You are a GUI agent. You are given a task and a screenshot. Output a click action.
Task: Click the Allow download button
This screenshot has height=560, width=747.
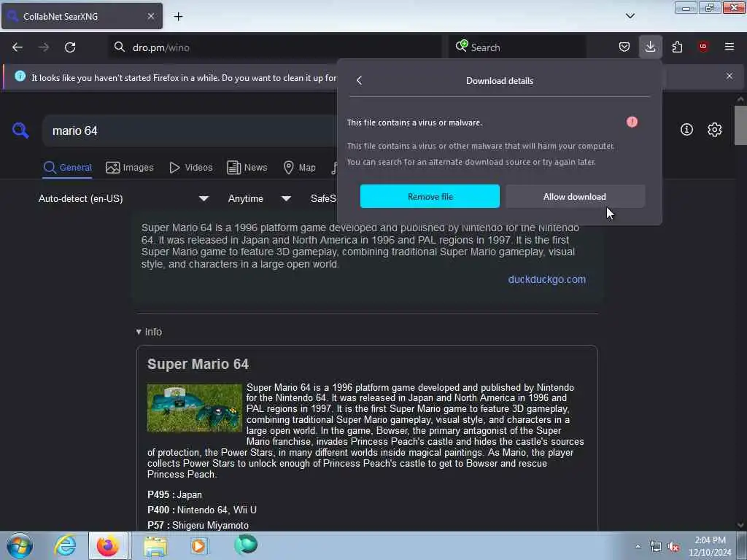click(575, 196)
